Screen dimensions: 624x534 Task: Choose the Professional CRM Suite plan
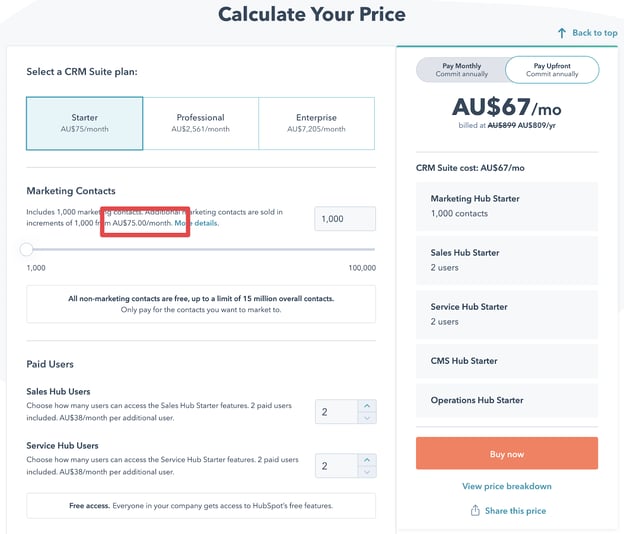(200, 123)
